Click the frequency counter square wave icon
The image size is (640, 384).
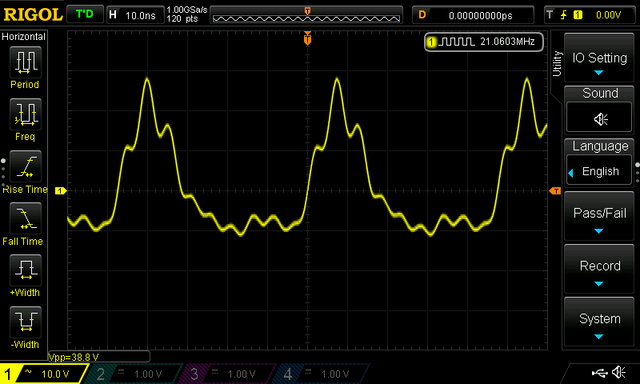point(456,42)
